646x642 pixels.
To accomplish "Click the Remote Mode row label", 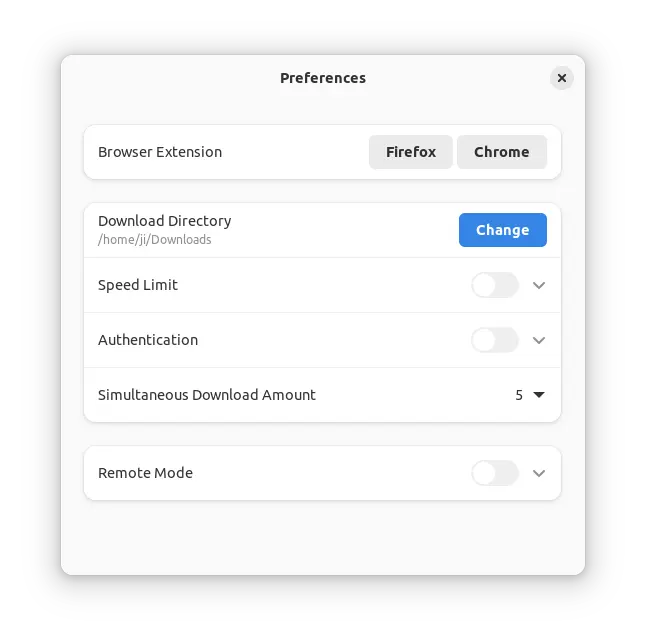I will (x=145, y=473).
